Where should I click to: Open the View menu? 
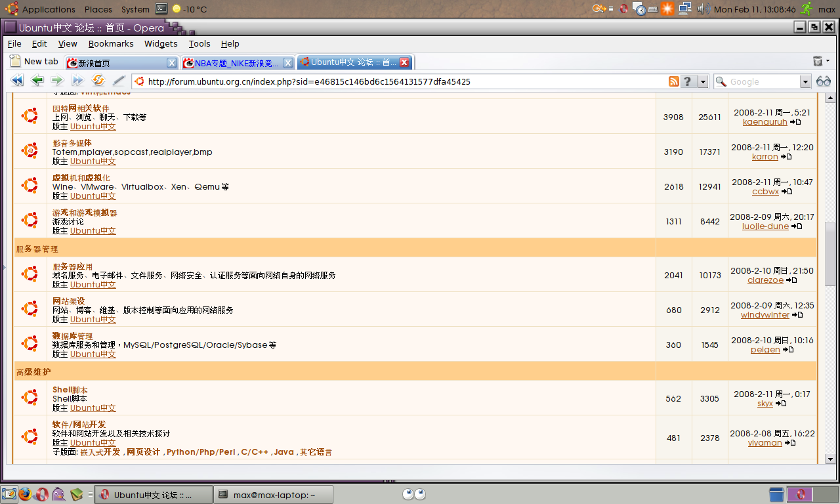tap(68, 43)
